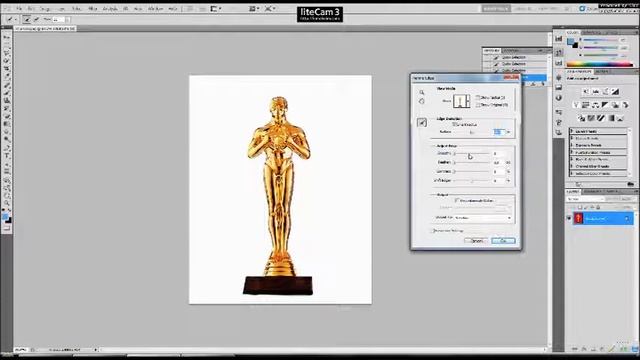
Task: Enable the Show Original checkbox
Action: pos(478,105)
